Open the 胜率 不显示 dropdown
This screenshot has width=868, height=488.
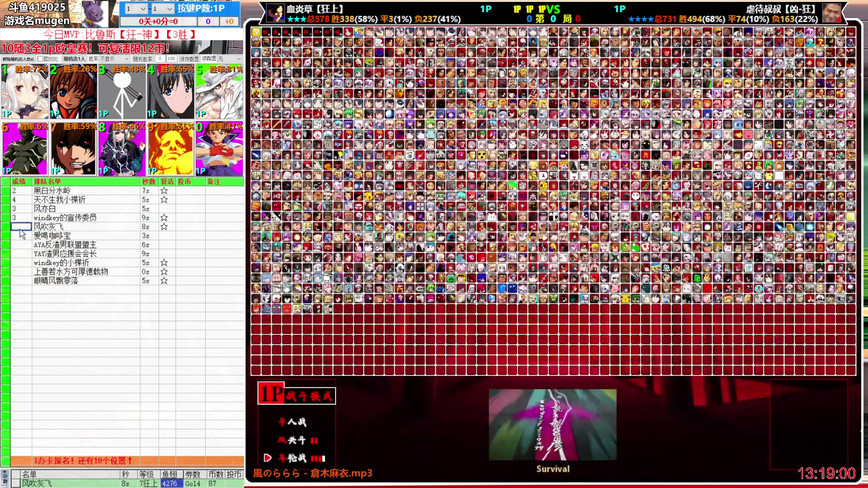point(115,59)
